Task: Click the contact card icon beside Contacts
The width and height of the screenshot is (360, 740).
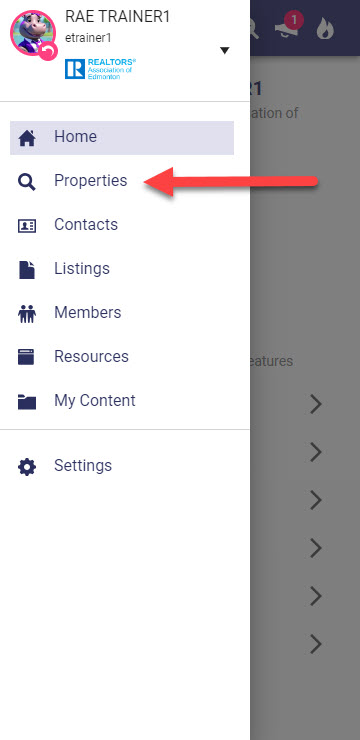Action: click(x=27, y=226)
